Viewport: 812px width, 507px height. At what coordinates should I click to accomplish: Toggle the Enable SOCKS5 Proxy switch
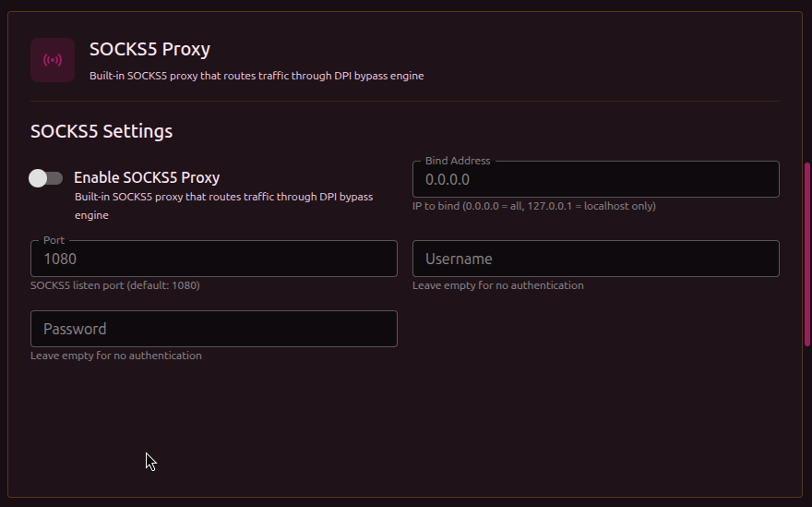point(45,178)
